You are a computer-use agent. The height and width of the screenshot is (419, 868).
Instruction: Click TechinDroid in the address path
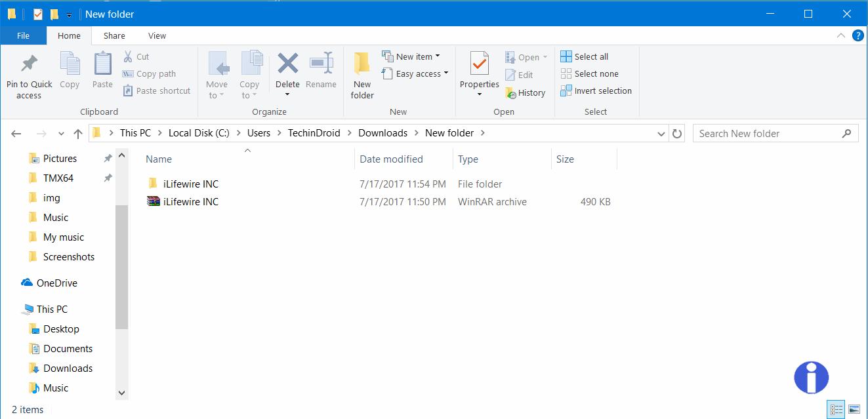(314, 132)
